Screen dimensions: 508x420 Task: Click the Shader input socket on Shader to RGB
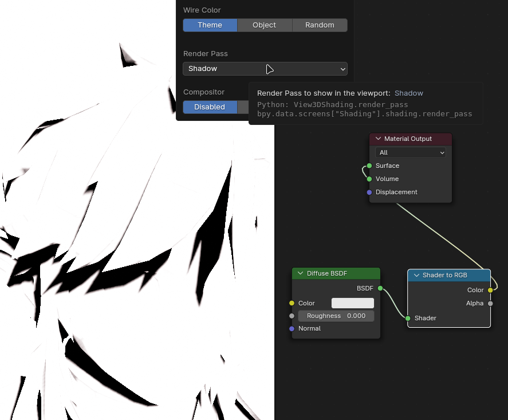pyautogui.click(x=408, y=318)
